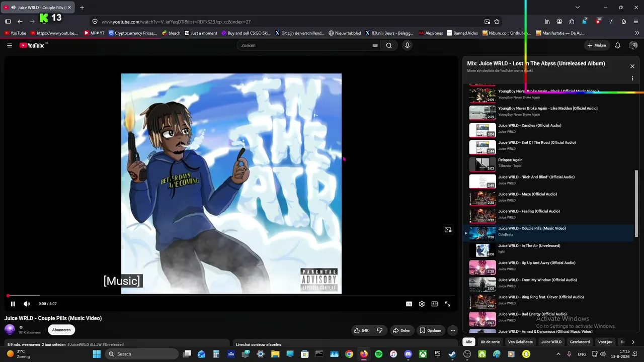Play YoungBoy Like Madden official audio
The height and width of the screenshot is (362, 644).
548,113
